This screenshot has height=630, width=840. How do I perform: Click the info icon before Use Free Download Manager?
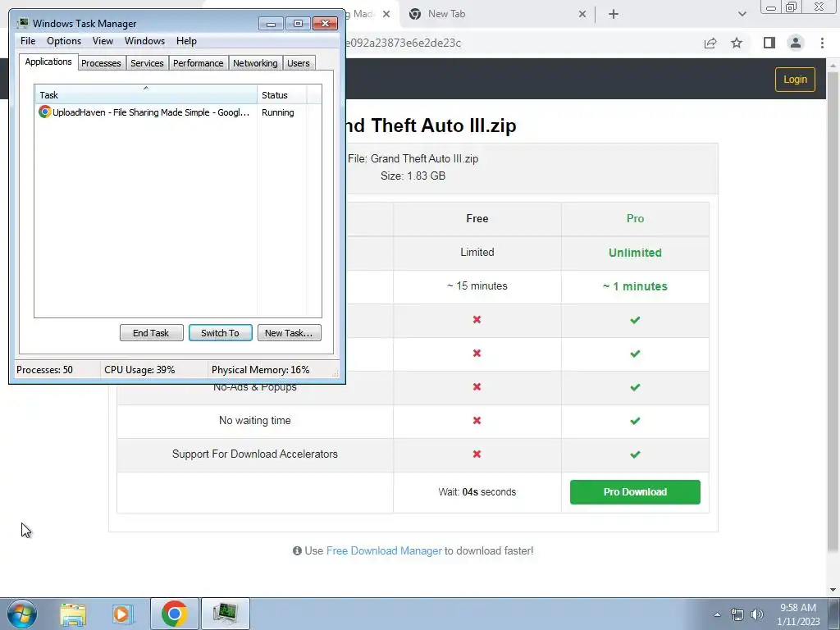(297, 550)
